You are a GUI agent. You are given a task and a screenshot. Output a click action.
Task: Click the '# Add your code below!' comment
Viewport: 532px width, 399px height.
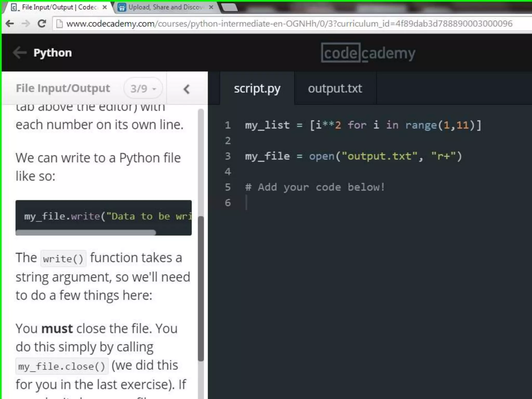coord(315,187)
